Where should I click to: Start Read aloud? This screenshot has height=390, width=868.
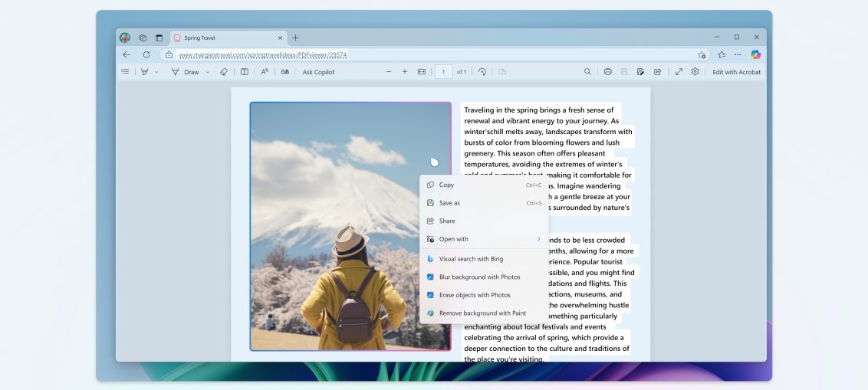pos(265,72)
